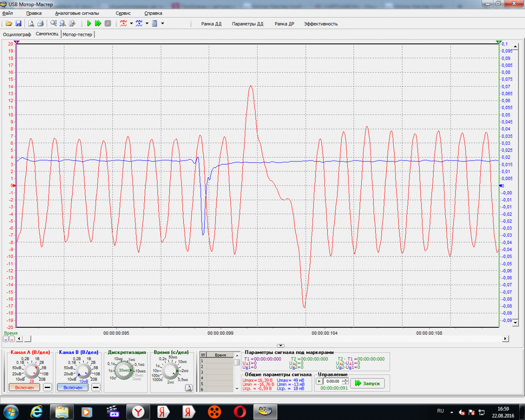Start single run green play icon
The width and height of the screenshot is (525, 420).
point(89,24)
